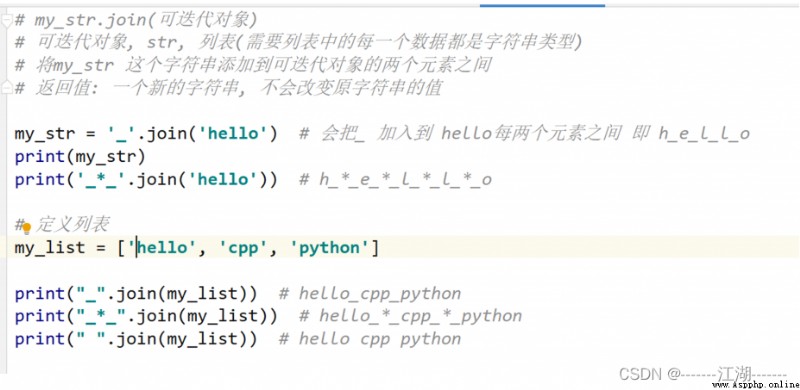Place cursor on print(my_str) line
Screen dimensions: 800x390
tap(80, 157)
